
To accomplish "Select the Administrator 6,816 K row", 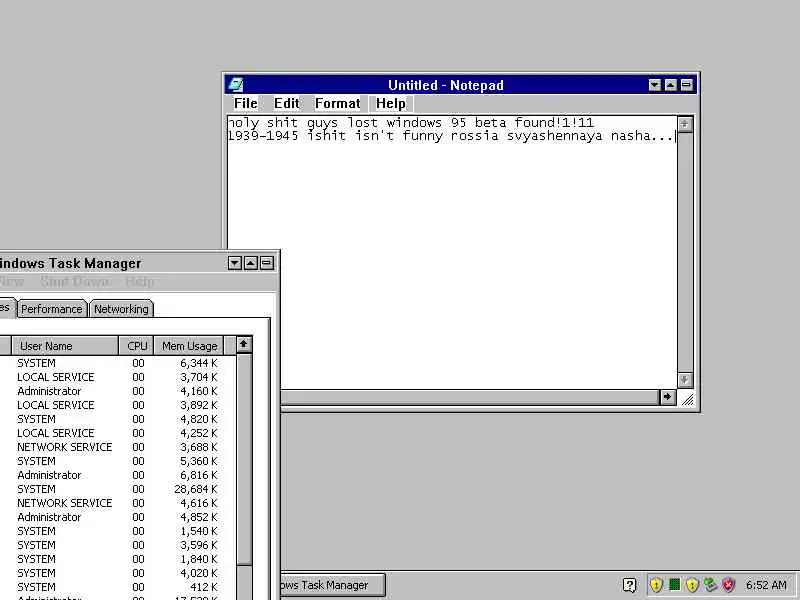I will (x=118, y=475).
